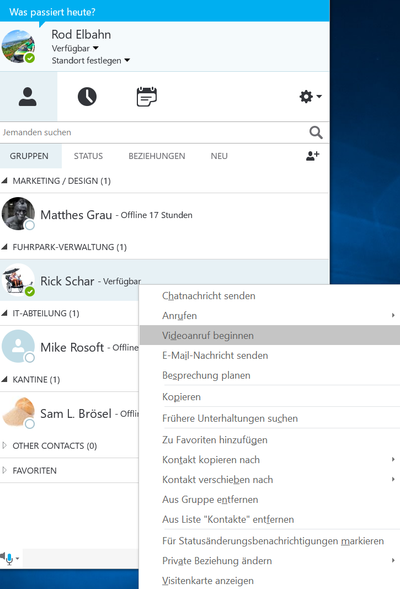Image resolution: width=400 pixels, height=589 pixels.
Task: Expand the OTHER CONTACTS group
Action: pos(5,446)
